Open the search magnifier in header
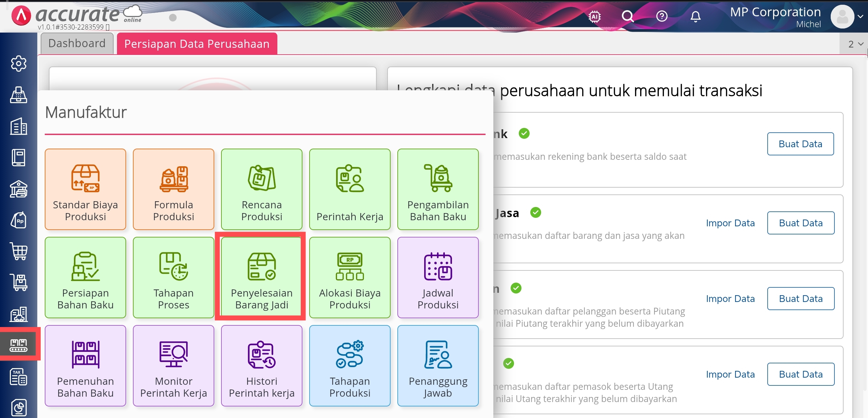The image size is (868, 418). click(x=628, y=16)
